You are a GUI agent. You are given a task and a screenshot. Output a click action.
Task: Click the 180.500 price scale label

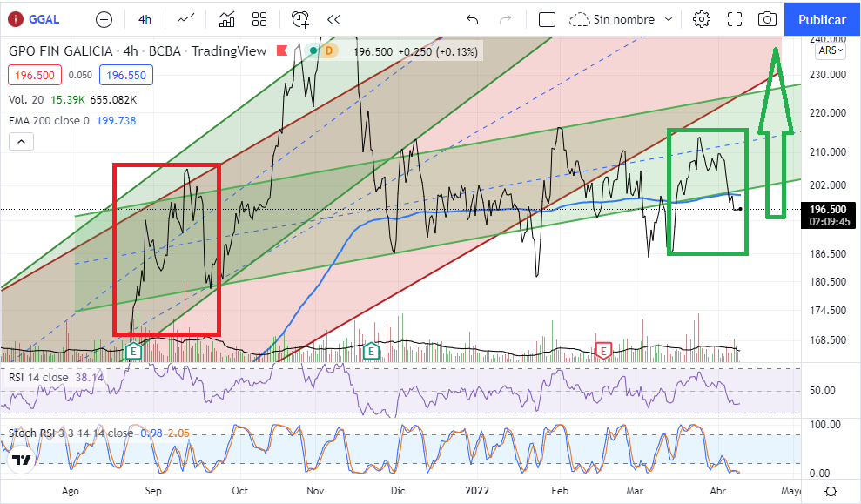[x=828, y=282]
